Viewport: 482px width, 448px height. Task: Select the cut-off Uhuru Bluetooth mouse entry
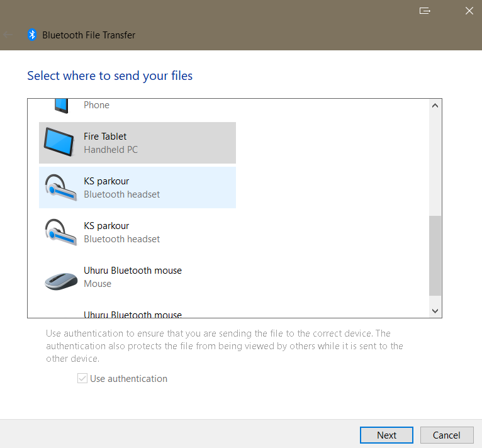132,314
